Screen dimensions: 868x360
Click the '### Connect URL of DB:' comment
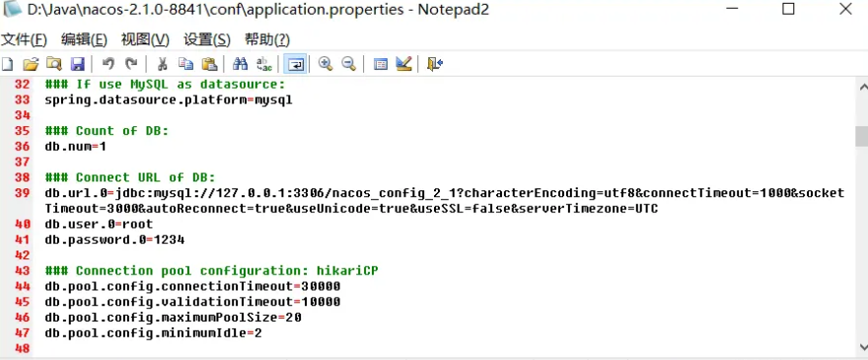pos(129,178)
